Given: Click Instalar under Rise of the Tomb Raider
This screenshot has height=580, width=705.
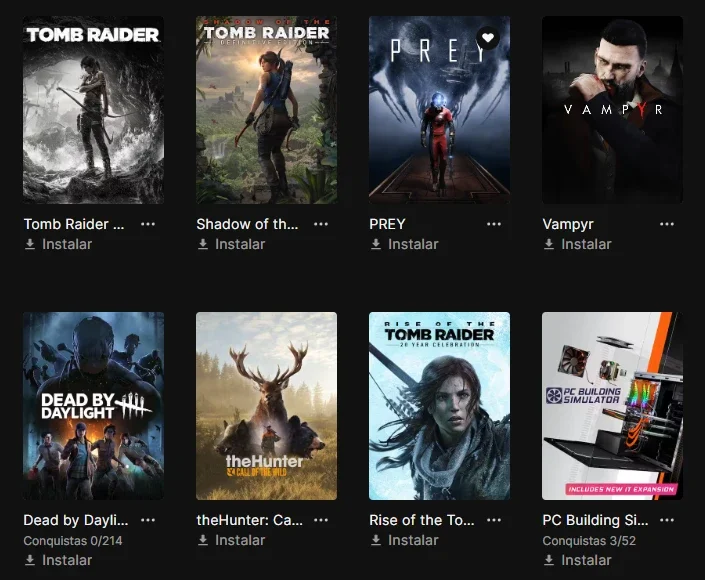Looking at the screenshot, I should coord(404,540).
